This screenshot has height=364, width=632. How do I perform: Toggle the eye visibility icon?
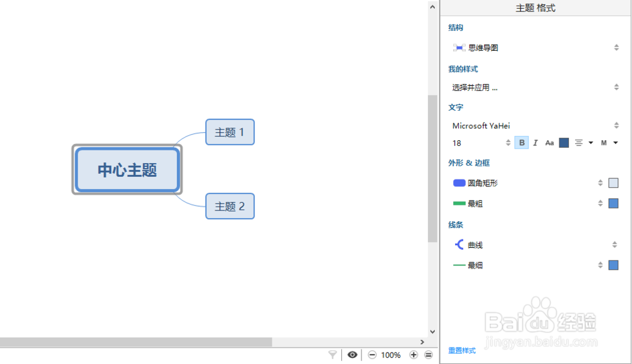(352, 355)
